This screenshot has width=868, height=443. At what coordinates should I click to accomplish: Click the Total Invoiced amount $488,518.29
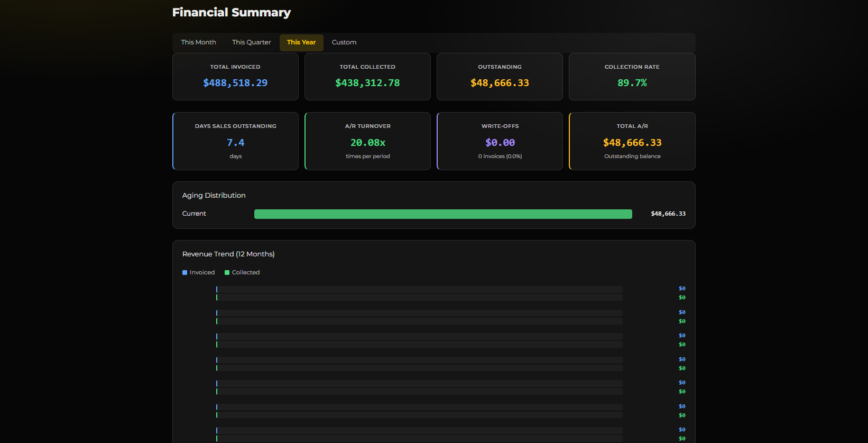pyautogui.click(x=235, y=83)
